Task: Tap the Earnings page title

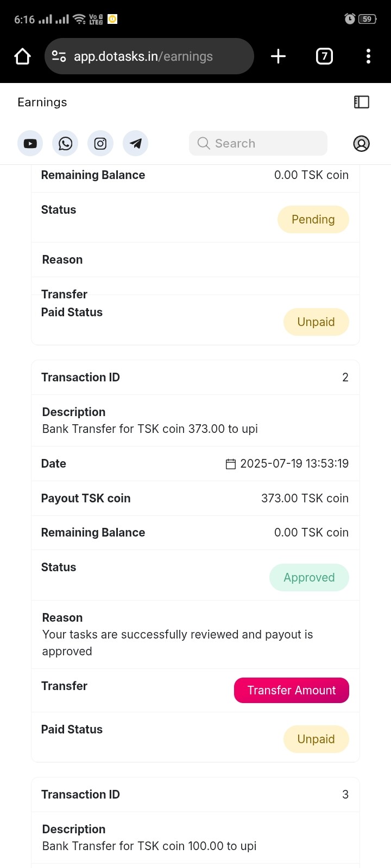Action: point(42,103)
